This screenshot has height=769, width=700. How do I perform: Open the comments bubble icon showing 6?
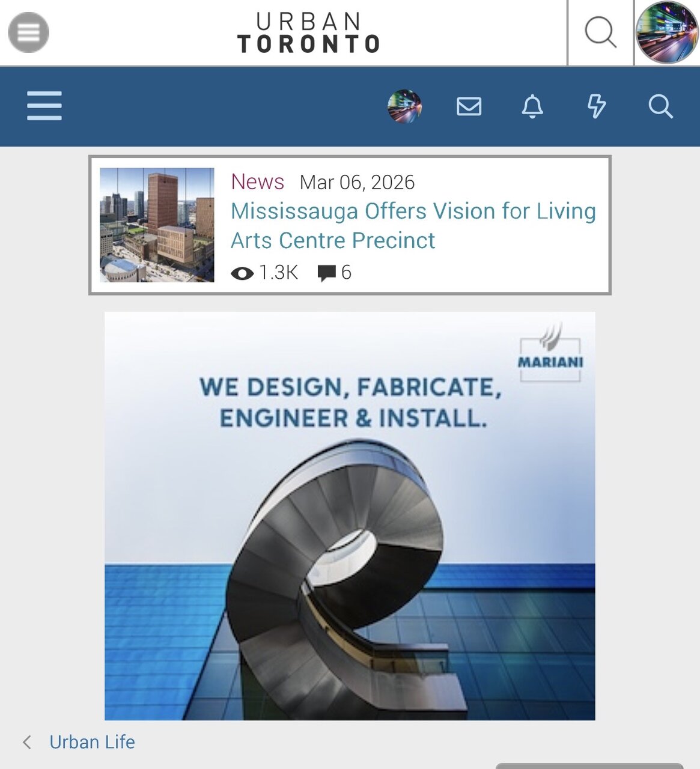pyautogui.click(x=326, y=273)
